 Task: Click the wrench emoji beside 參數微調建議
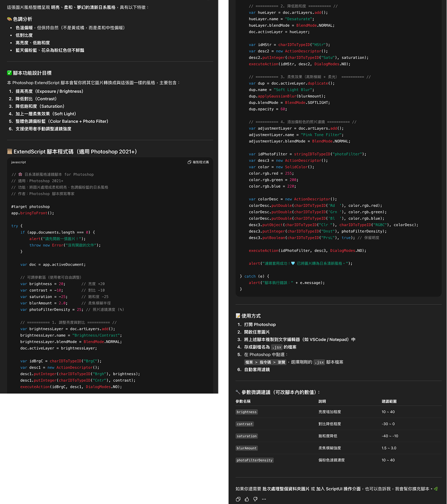(x=238, y=392)
